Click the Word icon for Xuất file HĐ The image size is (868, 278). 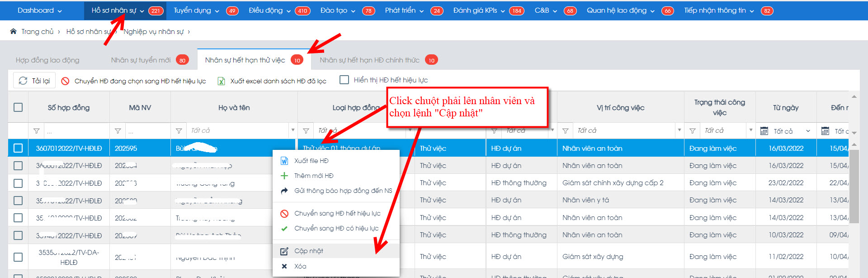pos(284,161)
